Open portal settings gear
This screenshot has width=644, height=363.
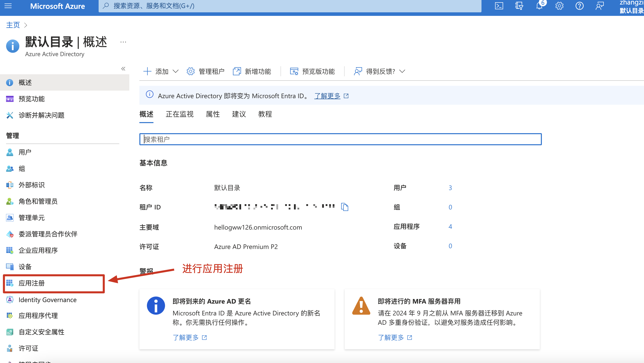tap(559, 6)
